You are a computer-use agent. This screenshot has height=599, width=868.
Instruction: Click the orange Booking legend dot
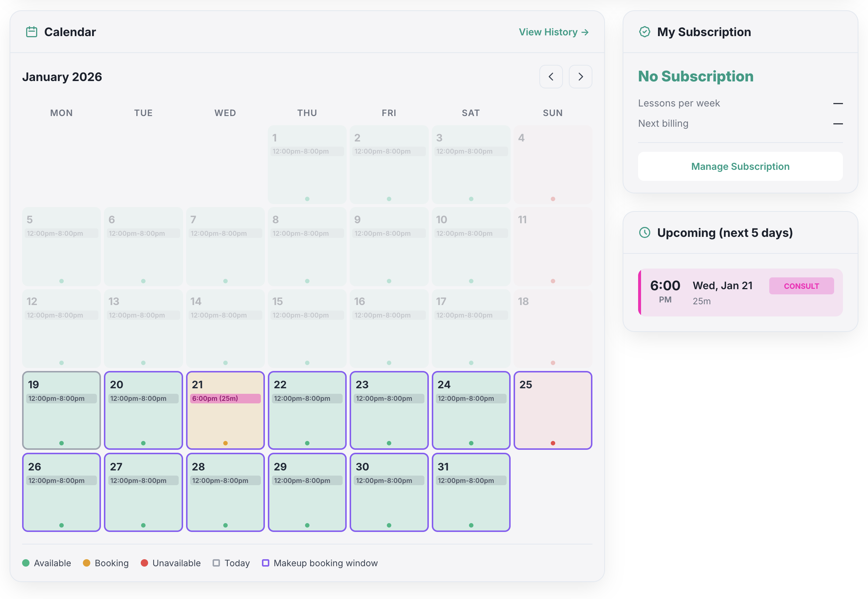[87, 563]
